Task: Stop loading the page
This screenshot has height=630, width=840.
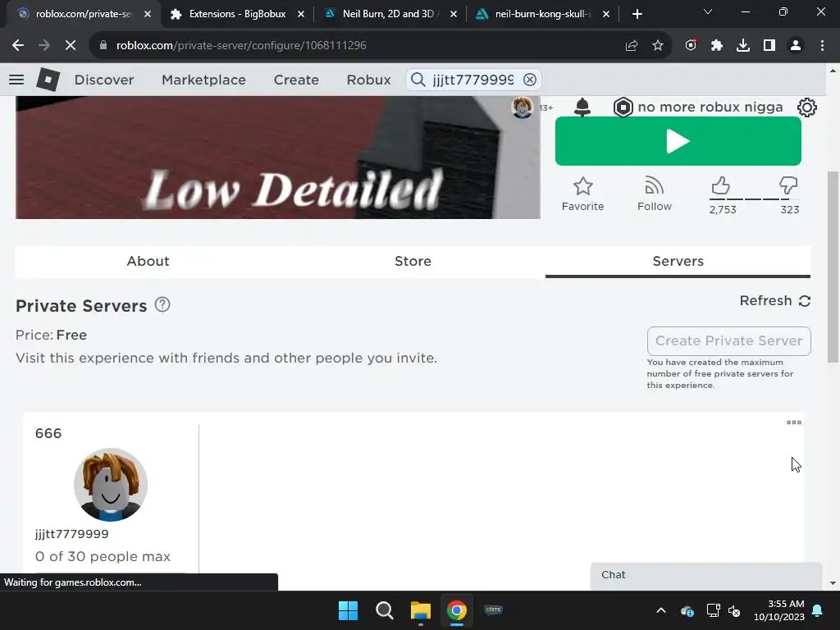Action: point(71,46)
